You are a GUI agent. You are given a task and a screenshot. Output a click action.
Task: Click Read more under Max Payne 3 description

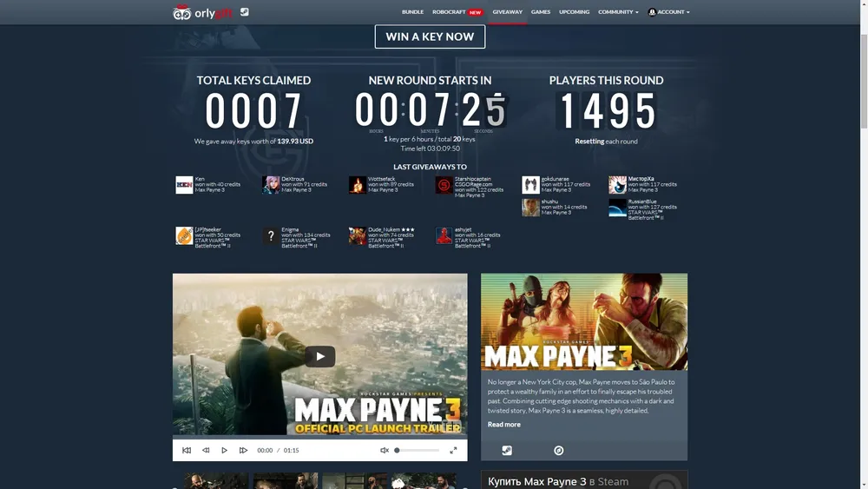pos(504,425)
